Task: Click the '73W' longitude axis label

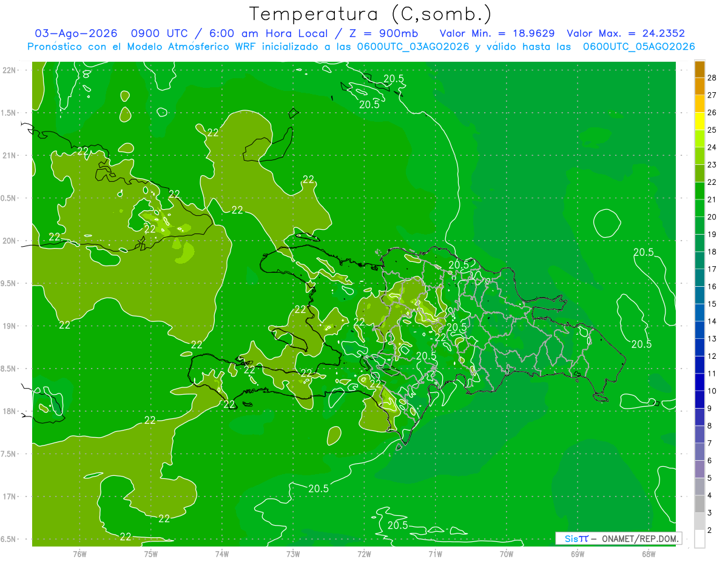Action: point(293,554)
